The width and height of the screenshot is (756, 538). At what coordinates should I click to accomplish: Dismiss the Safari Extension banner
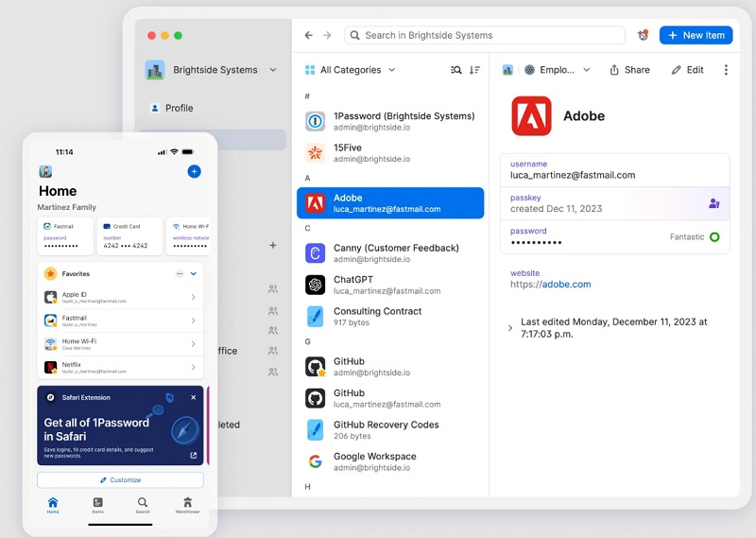coord(194,397)
